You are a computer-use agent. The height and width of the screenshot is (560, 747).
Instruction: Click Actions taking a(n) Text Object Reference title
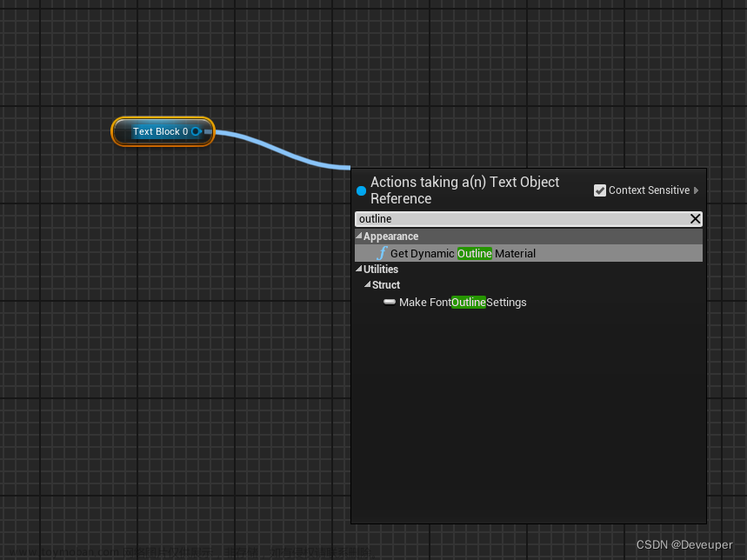pyautogui.click(x=464, y=190)
